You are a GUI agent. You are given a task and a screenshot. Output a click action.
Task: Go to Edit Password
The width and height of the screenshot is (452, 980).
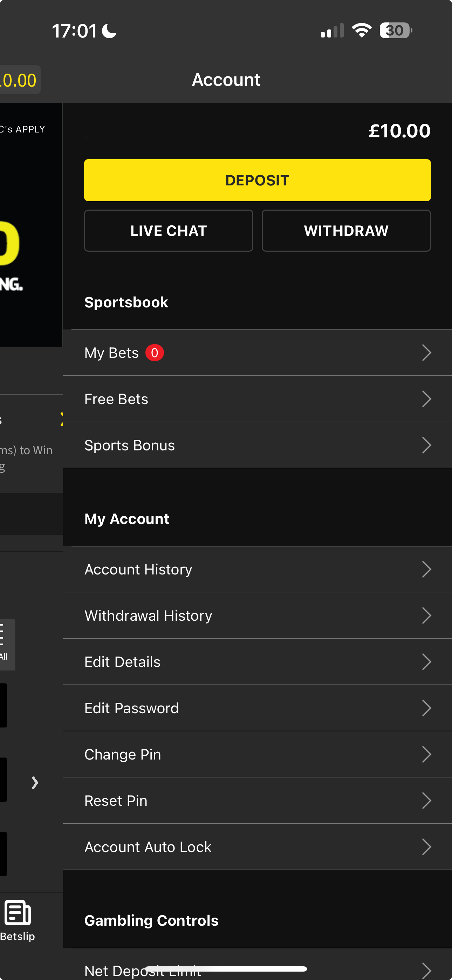(x=132, y=708)
